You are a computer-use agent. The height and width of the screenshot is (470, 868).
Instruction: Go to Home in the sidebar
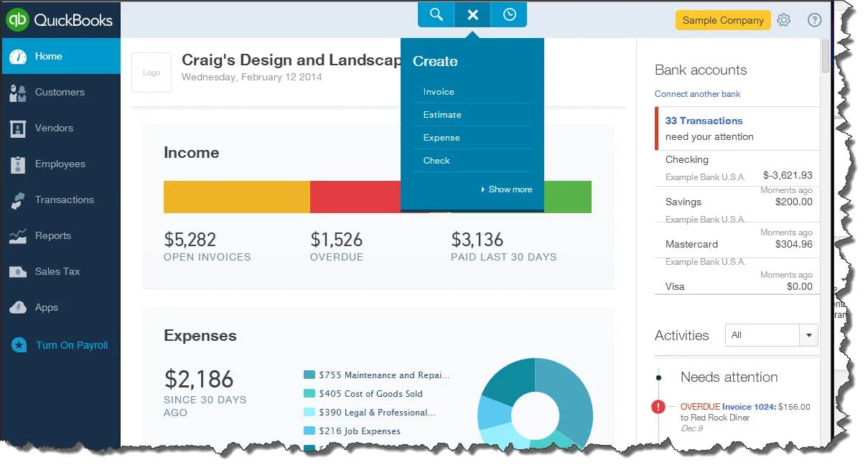[61, 56]
